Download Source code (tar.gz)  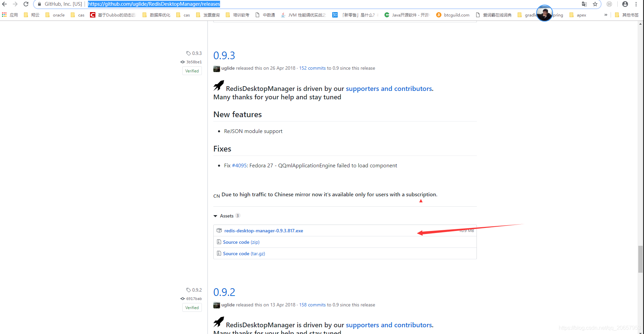pos(244,254)
